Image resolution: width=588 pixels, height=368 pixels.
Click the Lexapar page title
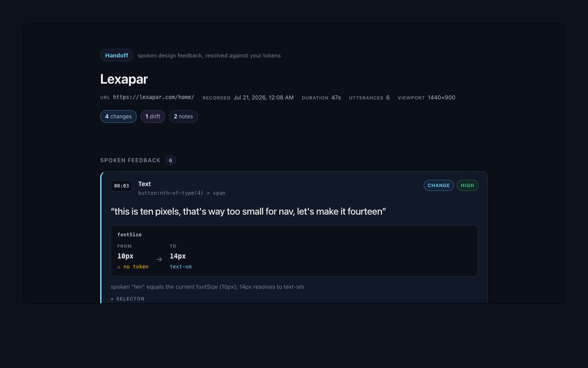(124, 79)
